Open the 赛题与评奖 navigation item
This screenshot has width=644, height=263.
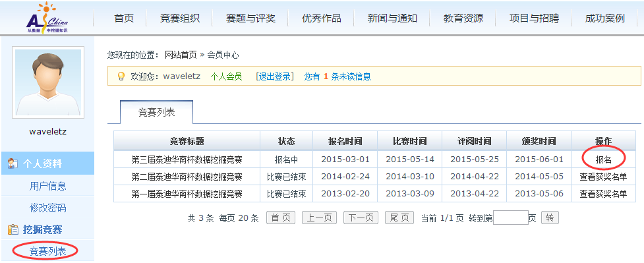tap(250, 18)
